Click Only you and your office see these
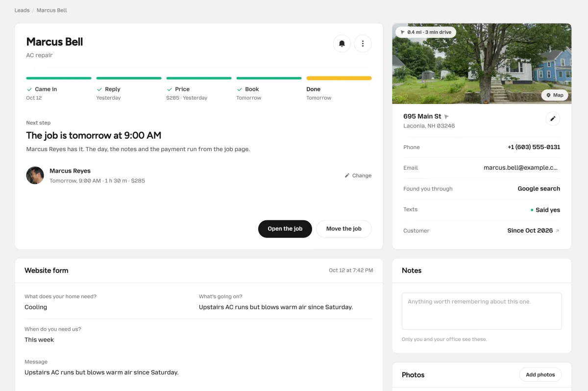 tap(444, 339)
